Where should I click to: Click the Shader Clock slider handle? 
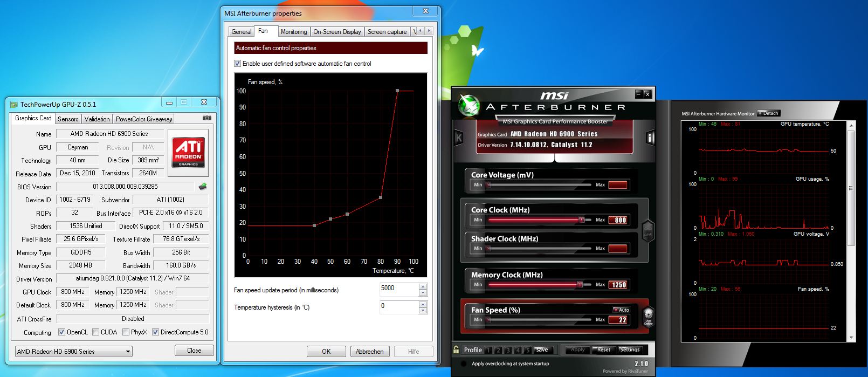(x=488, y=248)
